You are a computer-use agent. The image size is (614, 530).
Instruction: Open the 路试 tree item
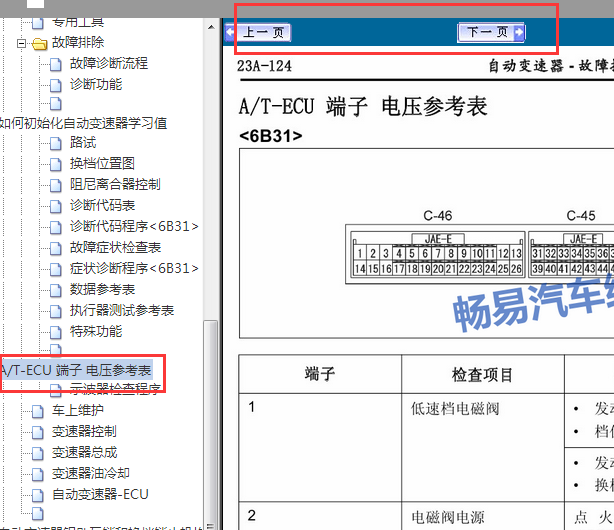pos(83,142)
